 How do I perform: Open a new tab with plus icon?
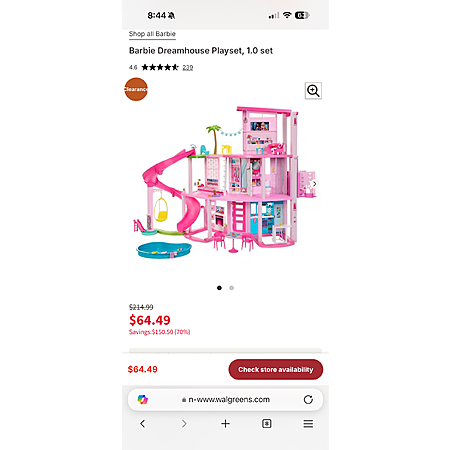[x=225, y=424]
